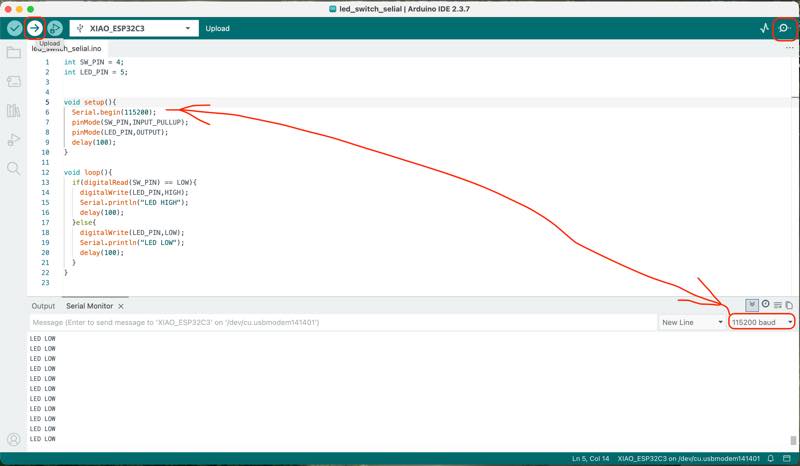800x466 pixels.
Task: Open the user account icon
Action: [x=14, y=439]
